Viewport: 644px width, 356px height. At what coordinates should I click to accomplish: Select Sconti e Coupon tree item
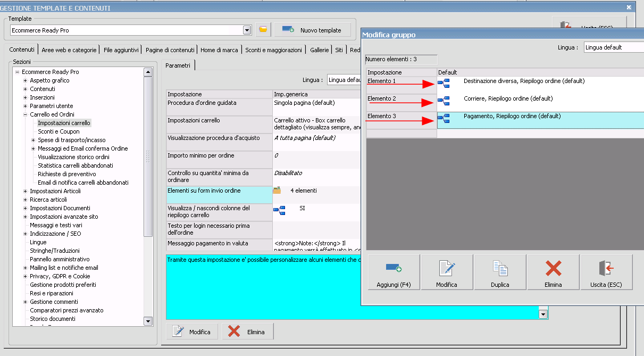tap(58, 131)
